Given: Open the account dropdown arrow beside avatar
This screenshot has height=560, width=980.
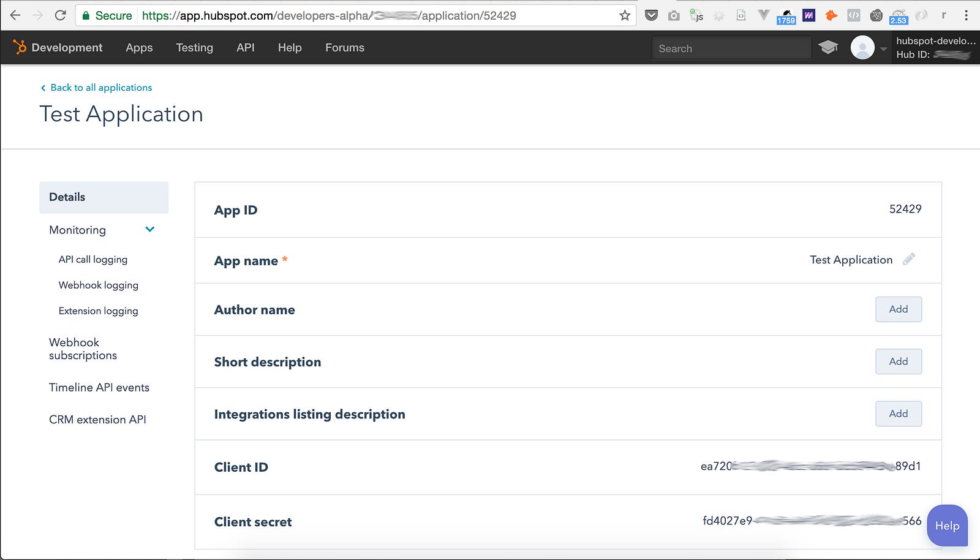Looking at the screenshot, I should click(x=883, y=48).
